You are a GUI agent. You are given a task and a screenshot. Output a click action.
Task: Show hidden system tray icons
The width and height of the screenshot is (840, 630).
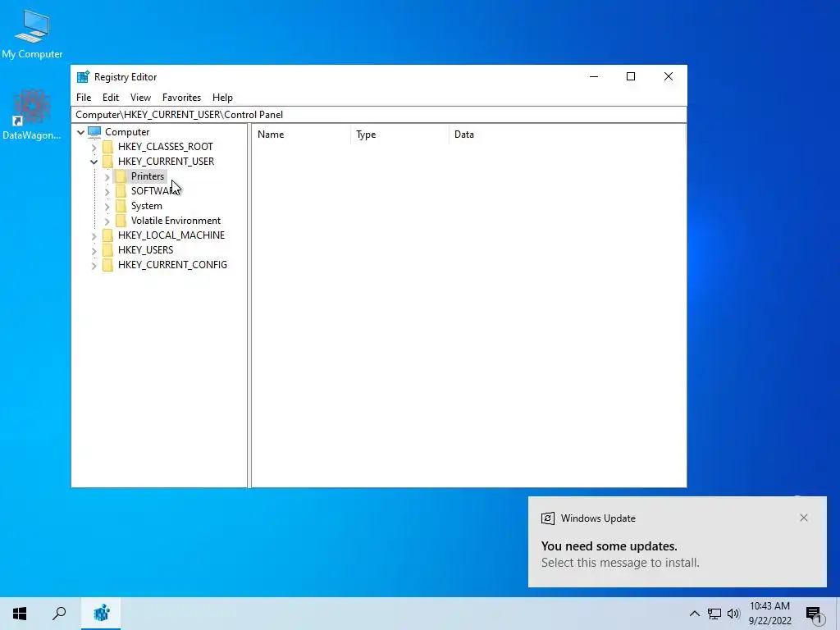tap(694, 614)
